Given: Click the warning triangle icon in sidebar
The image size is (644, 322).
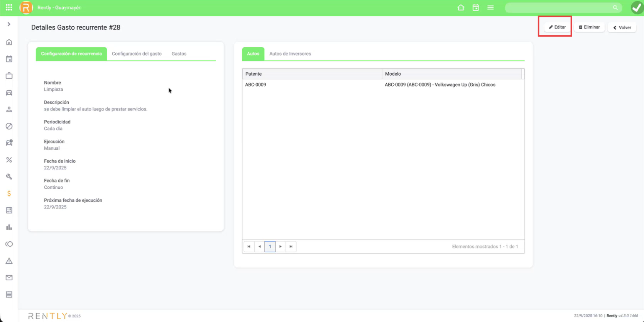Looking at the screenshot, I should tap(9, 261).
